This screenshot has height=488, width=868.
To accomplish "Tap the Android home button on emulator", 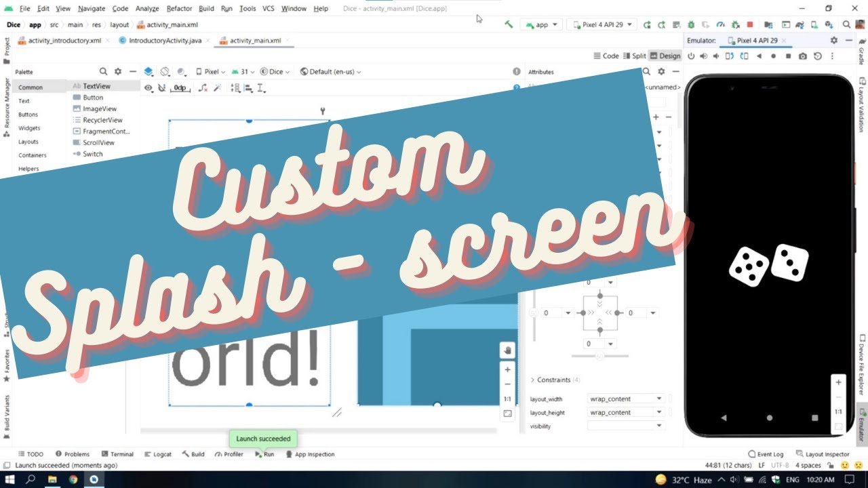I will pyautogui.click(x=769, y=418).
